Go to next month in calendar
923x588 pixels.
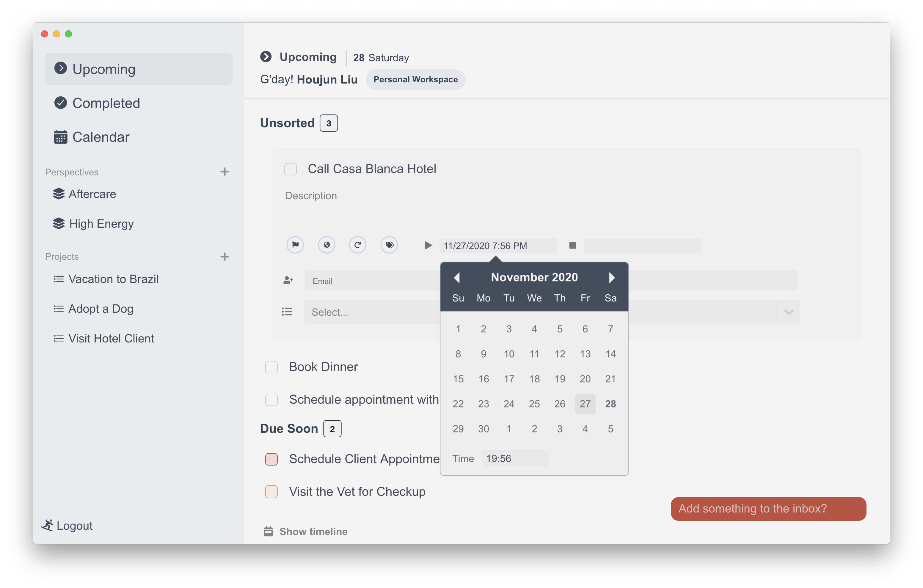click(612, 278)
